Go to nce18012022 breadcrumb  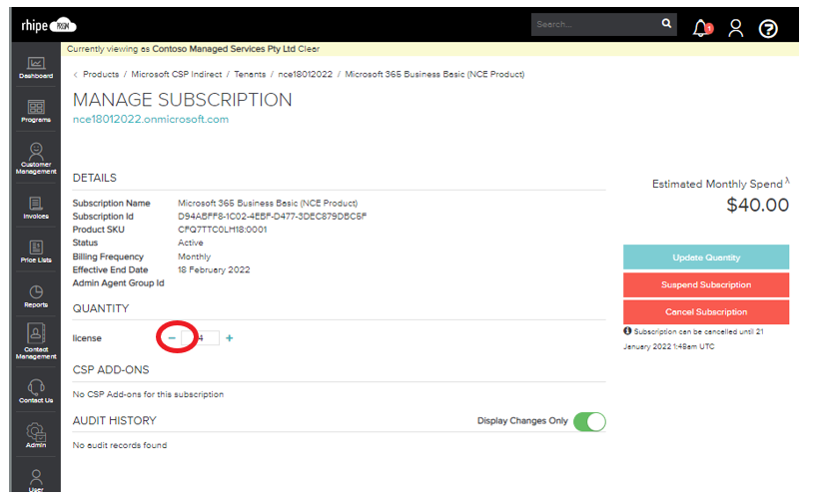(x=306, y=74)
